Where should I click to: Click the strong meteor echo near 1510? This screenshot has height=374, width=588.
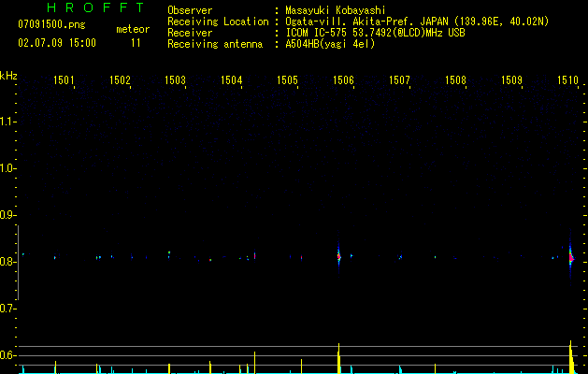[571, 258]
